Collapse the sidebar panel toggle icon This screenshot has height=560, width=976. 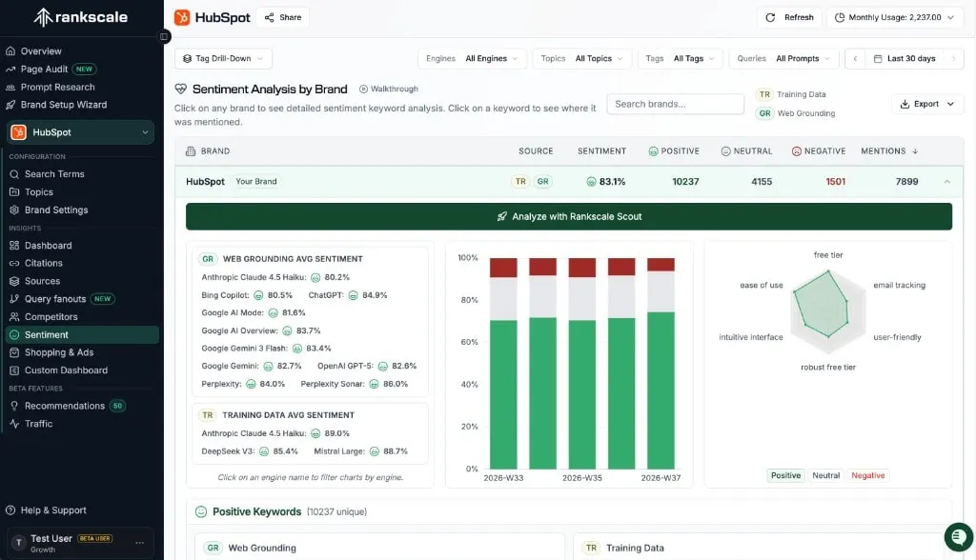click(164, 36)
